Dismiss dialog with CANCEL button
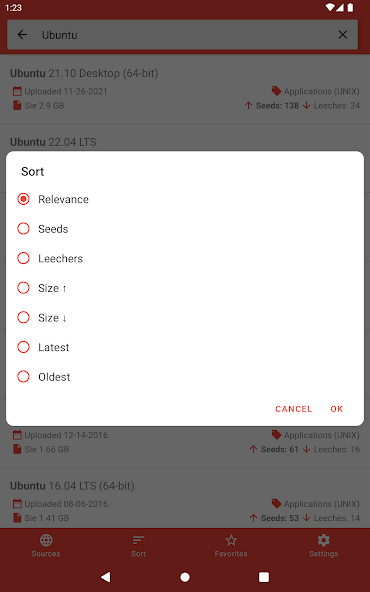 (293, 409)
